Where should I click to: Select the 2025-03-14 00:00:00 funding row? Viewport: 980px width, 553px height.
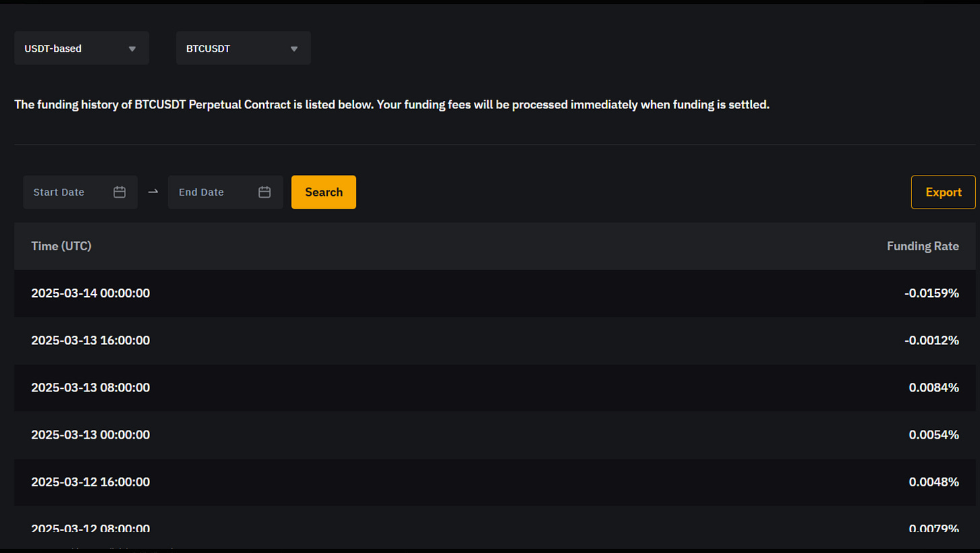(x=490, y=293)
